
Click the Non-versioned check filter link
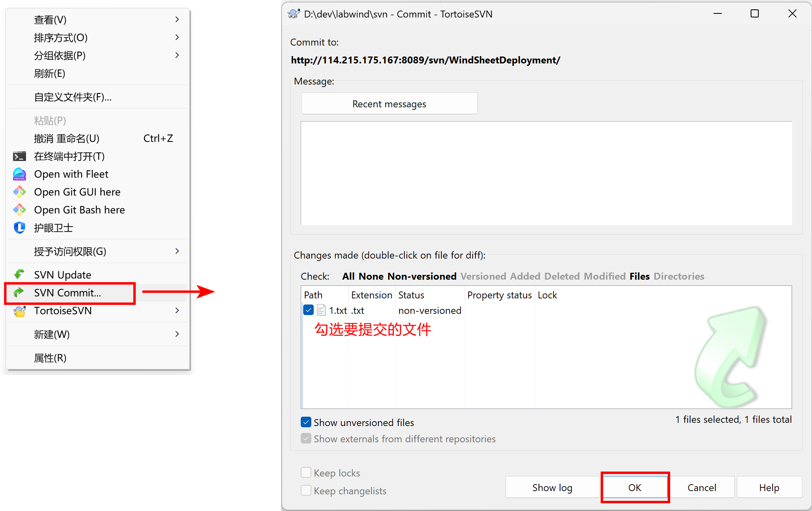pyautogui.click(x=422, y=276)
